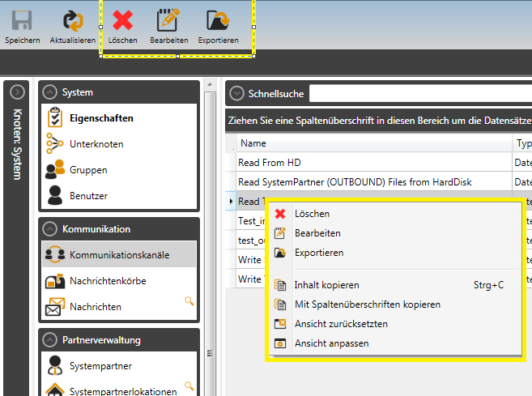Click the Aktualisieren refresh icon
The height and width of the screenshot is (396, 532).
72,21
